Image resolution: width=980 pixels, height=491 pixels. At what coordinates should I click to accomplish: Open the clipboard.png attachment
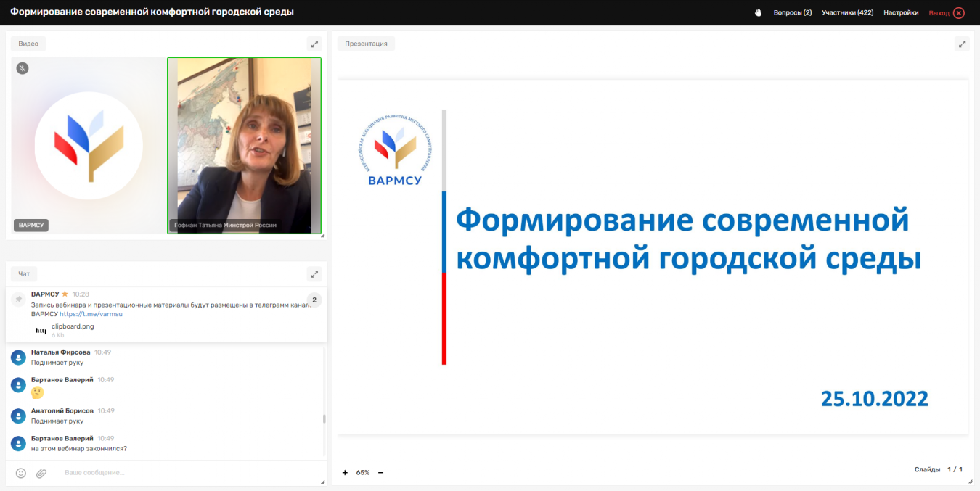[x=73, y=326]
